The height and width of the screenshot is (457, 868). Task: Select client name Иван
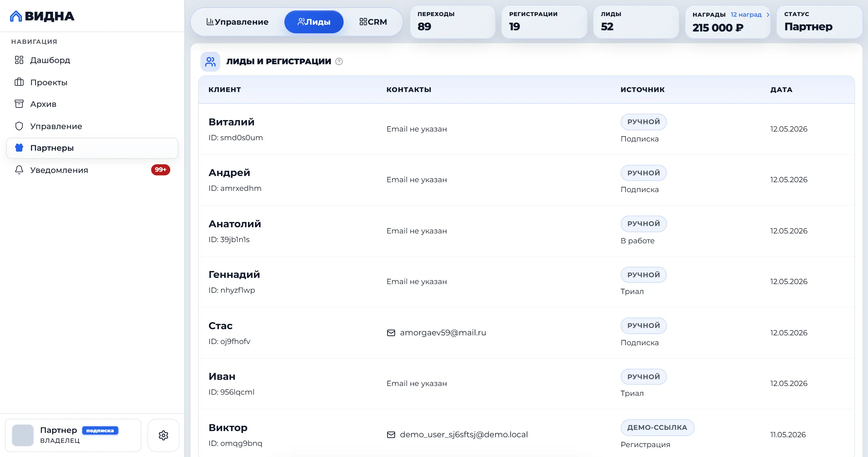[222, 376]
